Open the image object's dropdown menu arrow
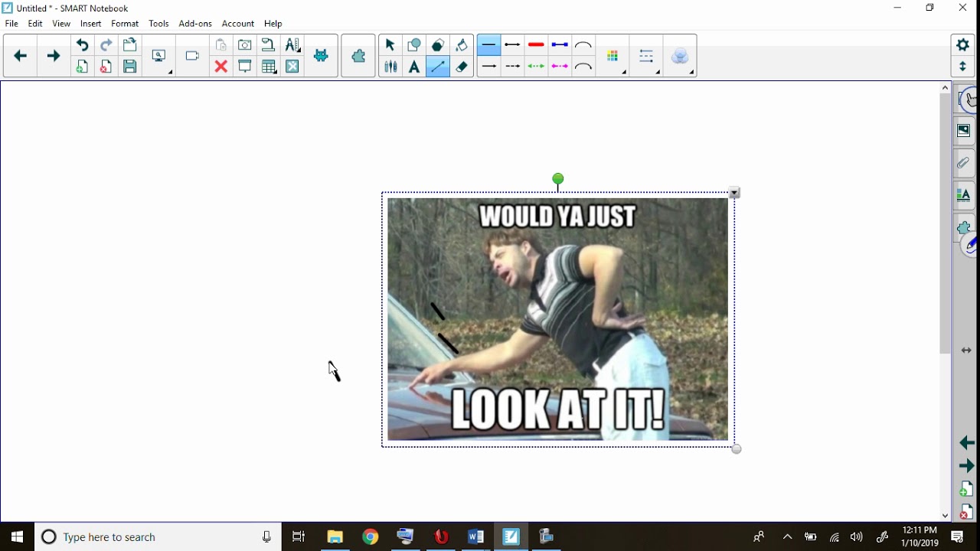980x551 pixels. click(x=735, y=193)
